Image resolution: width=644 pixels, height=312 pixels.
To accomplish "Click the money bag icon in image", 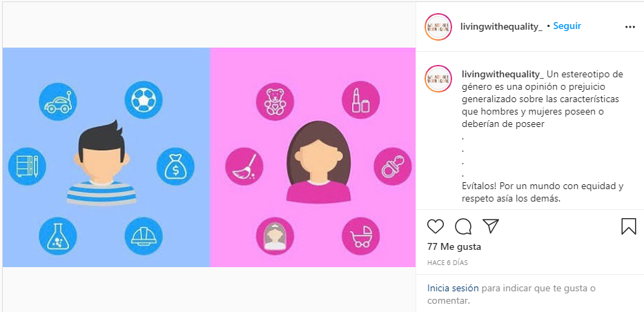I will [175, 166].
